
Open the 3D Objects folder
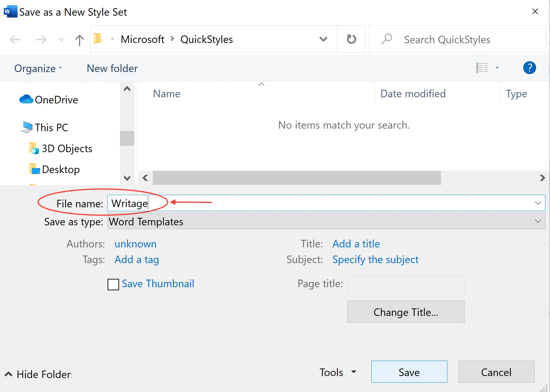[x=67, y=149]
